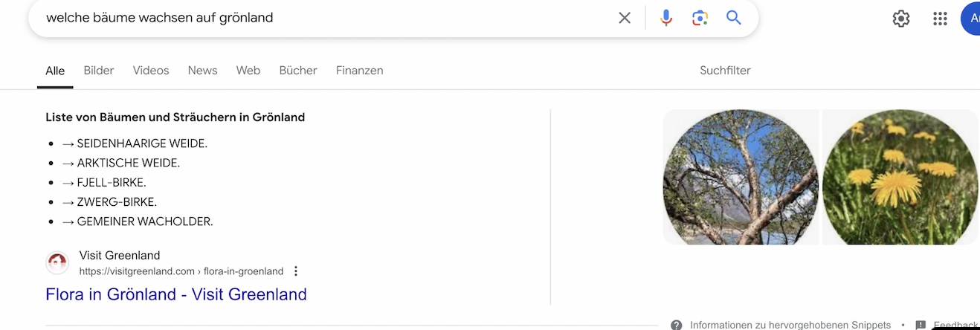Expand the three-dot result options menu
This screenshot has width=980, height=330.
pyautogui.click(x=296, y=271)
